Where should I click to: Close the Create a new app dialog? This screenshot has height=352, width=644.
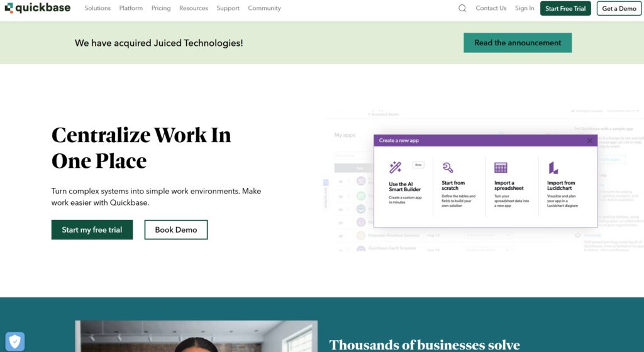click(589, 141)
